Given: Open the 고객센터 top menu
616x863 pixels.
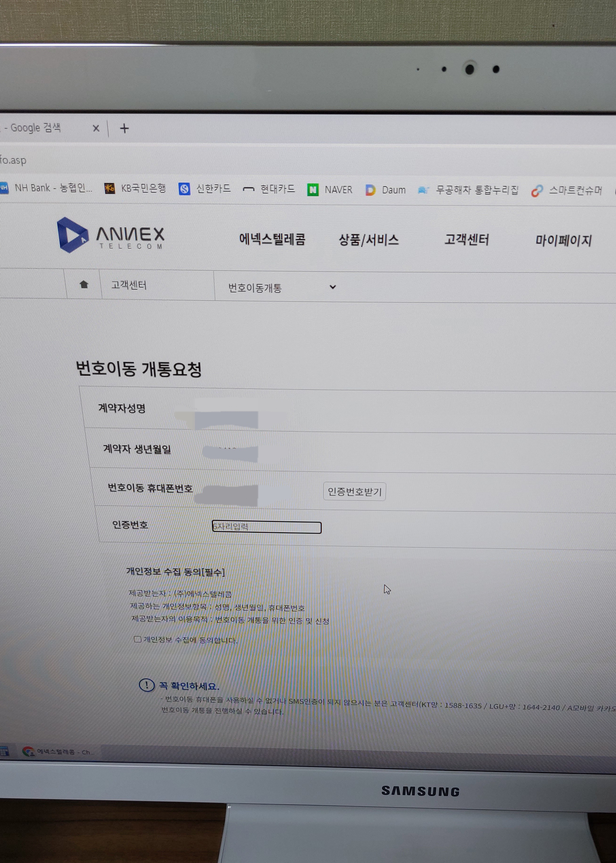Looking at the screenshot, I should pyautogui.click(x=466, y=240).
